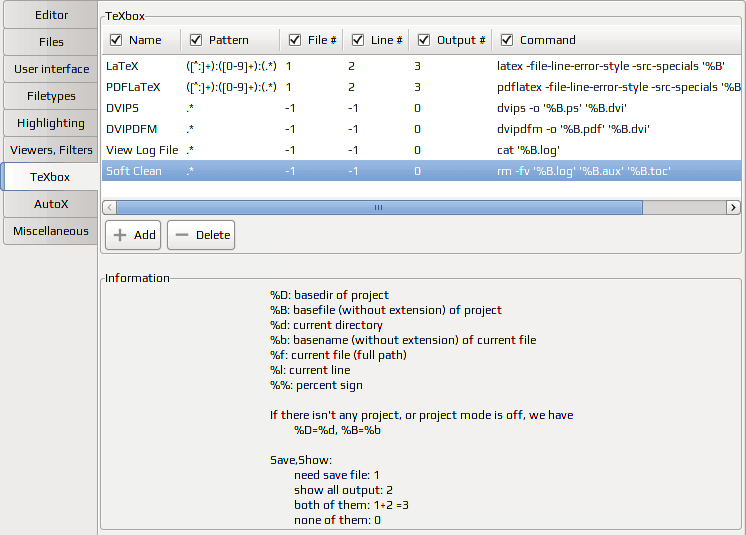Click the latex -file-line-error-style command cell

point(610,66)
